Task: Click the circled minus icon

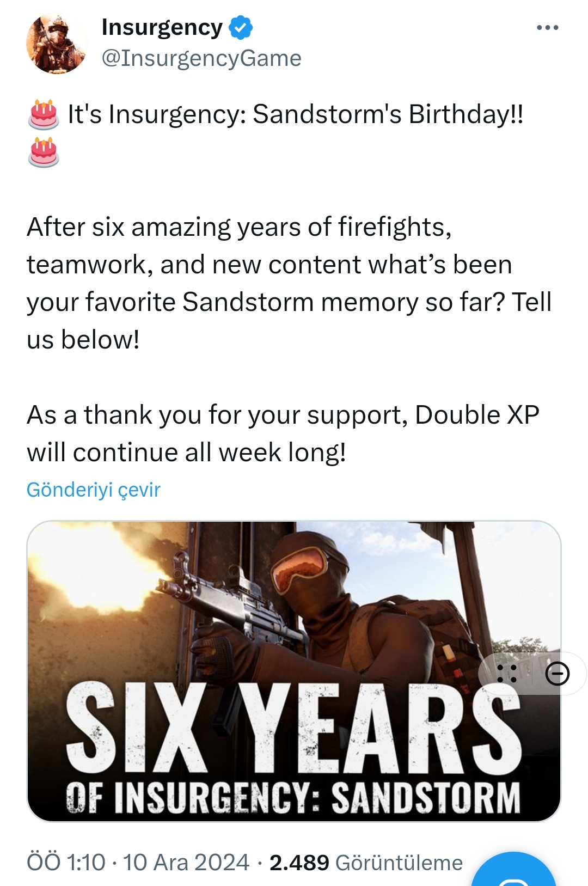Action: click(x=557, y=674)
